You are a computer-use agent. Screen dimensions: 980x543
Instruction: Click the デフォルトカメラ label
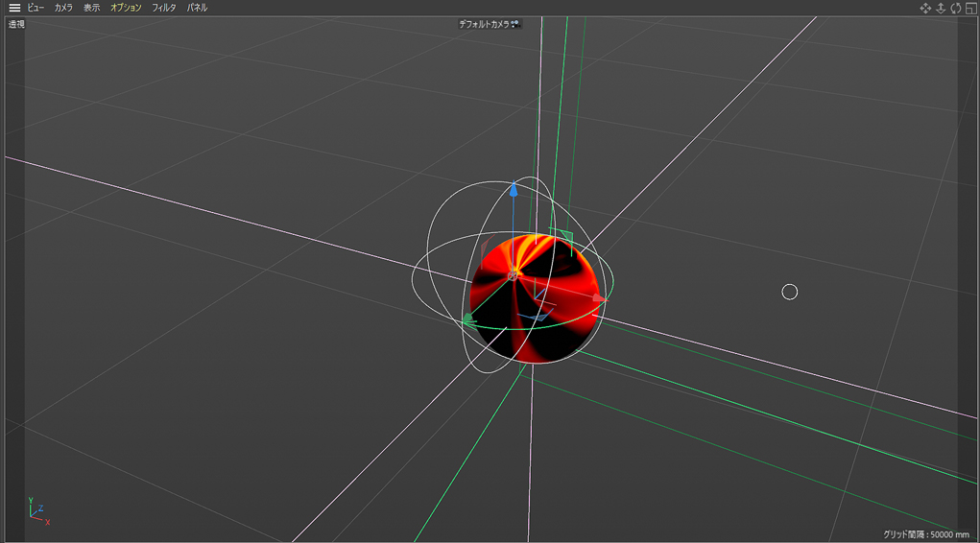[x=484, y=24]
